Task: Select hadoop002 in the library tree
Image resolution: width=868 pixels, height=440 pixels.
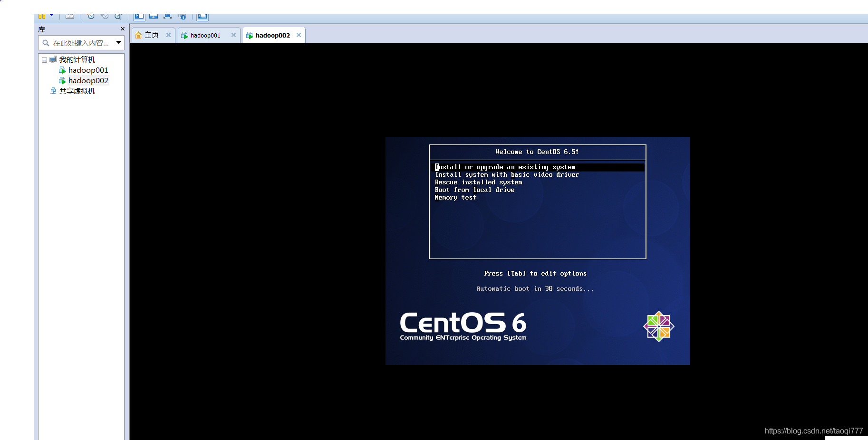Action: click(88, 80)
